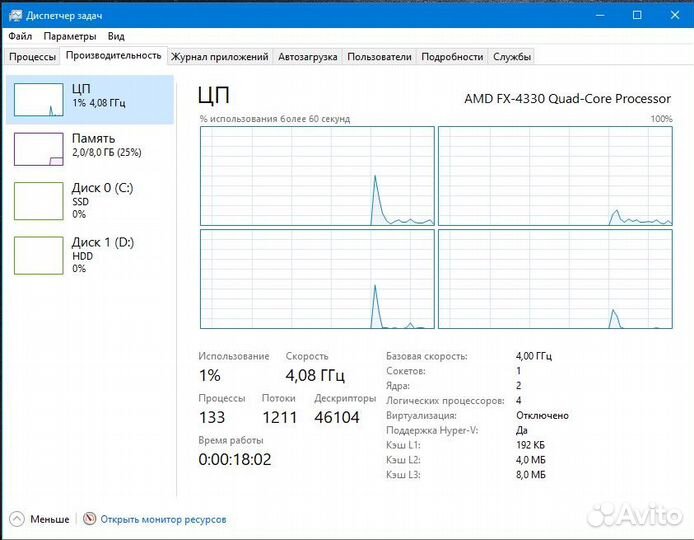694x540 pixels.
Task: Select the Memory mini graph thumbnail
Action: [38, 148]
